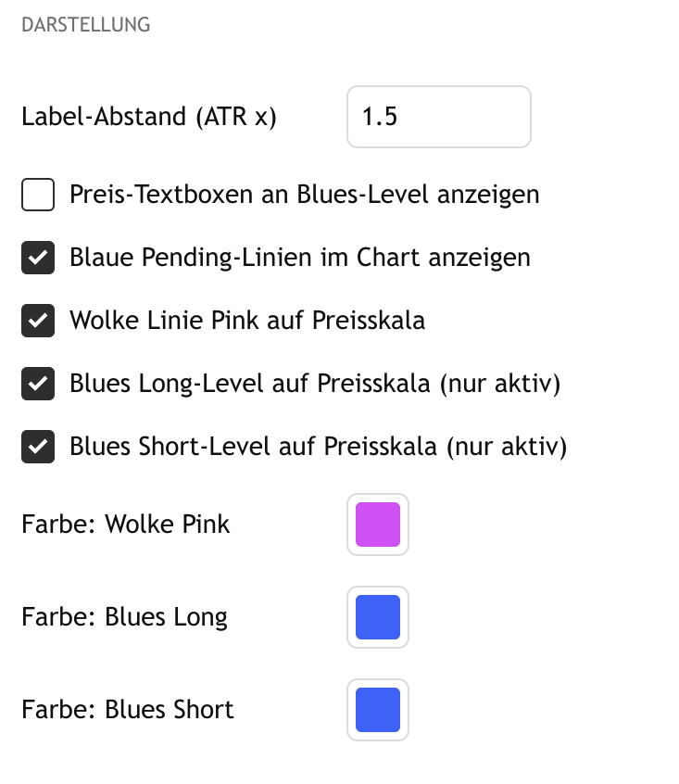Untick the Blues Short-Level auf Preisskala checkbox
The image size is (679, 784).
pyautogui.click(x=38, y=447)
